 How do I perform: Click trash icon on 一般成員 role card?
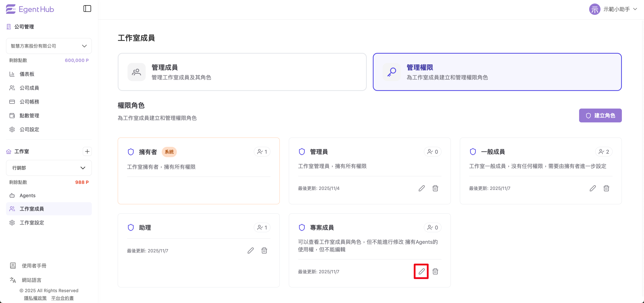606,188
